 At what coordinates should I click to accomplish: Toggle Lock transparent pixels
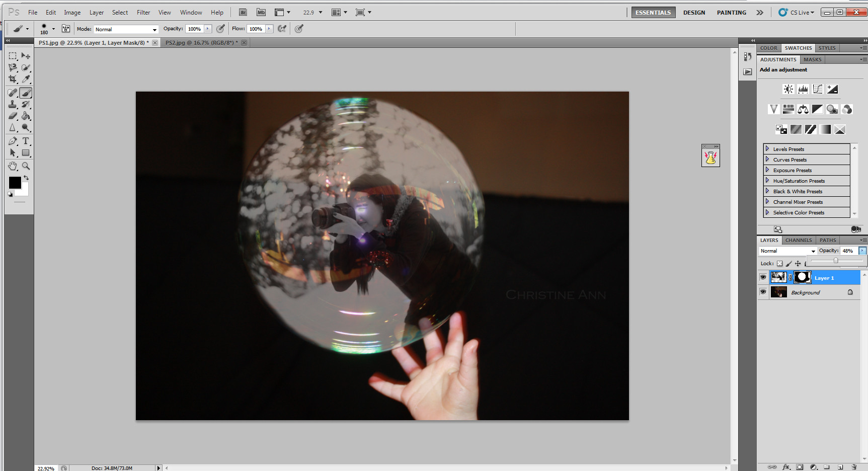pyautogui.click(x=779, y=264)
